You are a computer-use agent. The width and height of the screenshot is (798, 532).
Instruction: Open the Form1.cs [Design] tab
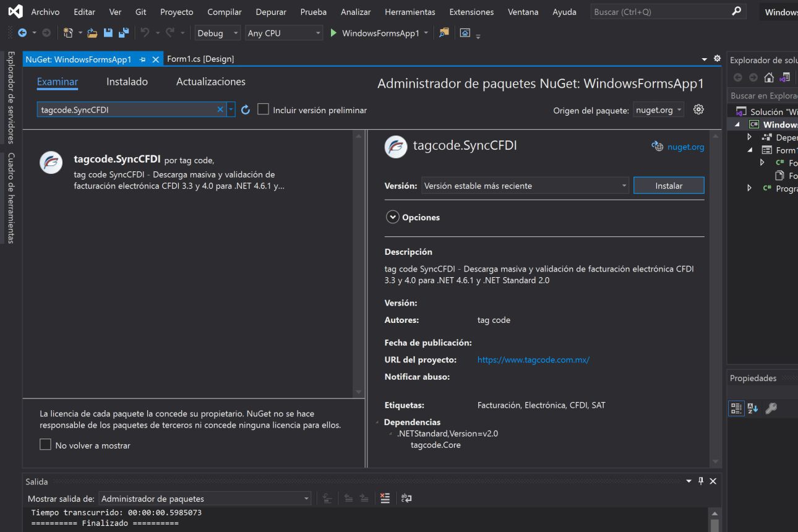[x=200, y=59]
